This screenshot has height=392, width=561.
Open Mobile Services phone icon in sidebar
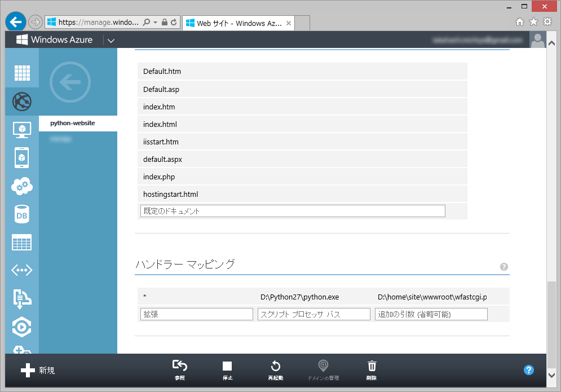(22, 157)
